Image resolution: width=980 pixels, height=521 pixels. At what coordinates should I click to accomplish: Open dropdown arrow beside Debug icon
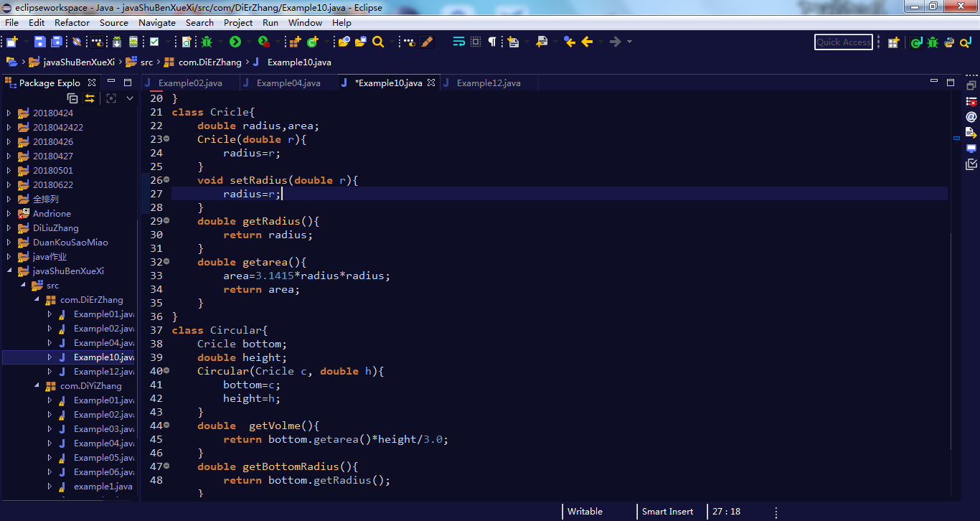pos(220,42)
